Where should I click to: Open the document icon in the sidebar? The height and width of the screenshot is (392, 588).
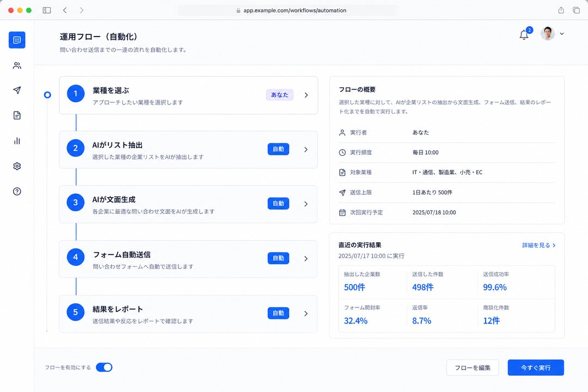point(17,115)
